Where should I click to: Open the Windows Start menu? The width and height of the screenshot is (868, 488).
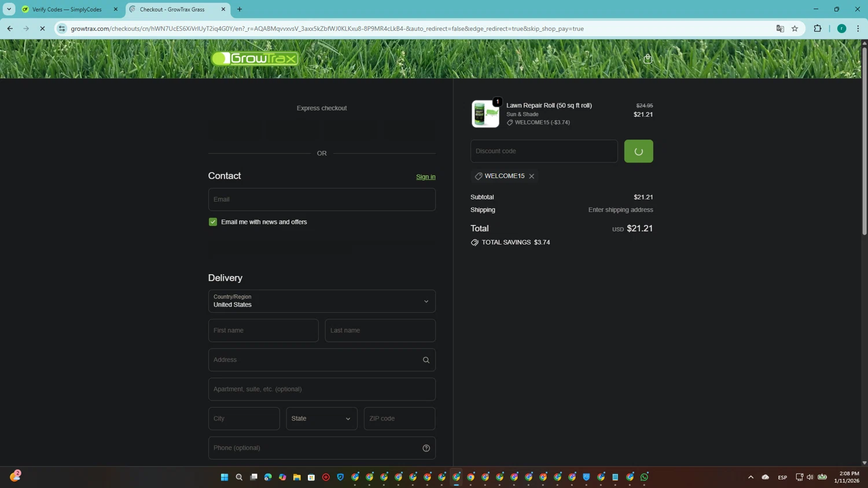pos(225,477)
